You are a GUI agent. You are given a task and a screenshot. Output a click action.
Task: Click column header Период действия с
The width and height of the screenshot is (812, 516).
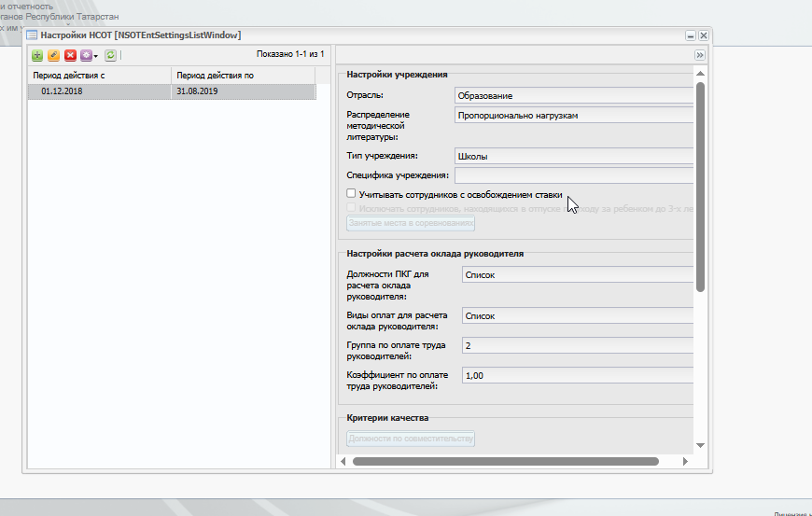click(100, 76)
